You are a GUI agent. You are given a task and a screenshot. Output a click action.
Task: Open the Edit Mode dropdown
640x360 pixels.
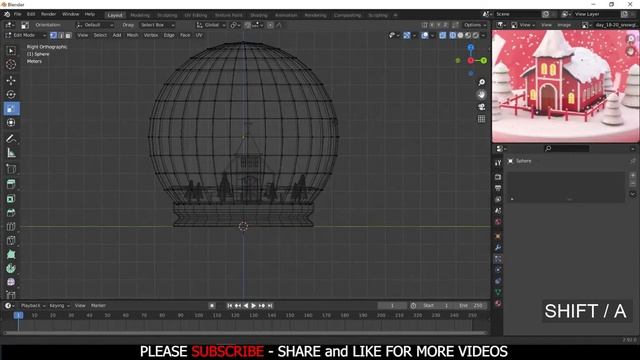point(25,36)
